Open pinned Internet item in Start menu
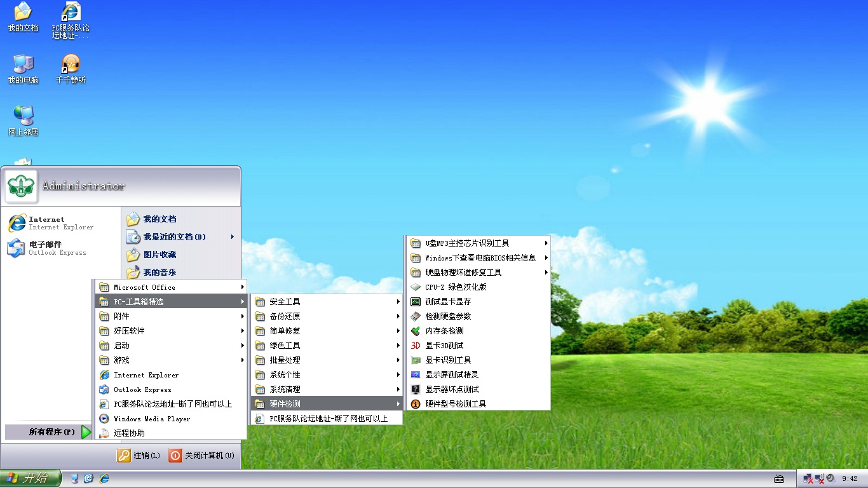This screenshot has width=868, height=488. tap(60, 223)
